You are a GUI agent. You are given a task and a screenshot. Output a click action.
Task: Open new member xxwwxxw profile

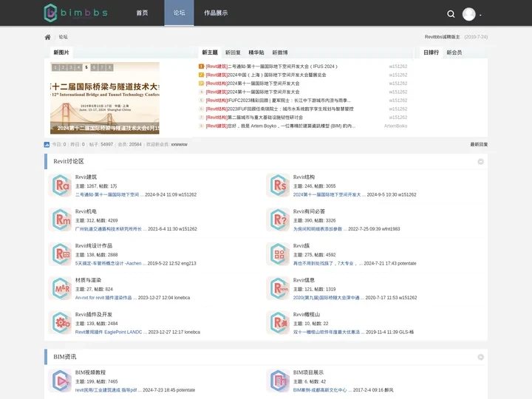pyautogui.click(x=179, y=145)
